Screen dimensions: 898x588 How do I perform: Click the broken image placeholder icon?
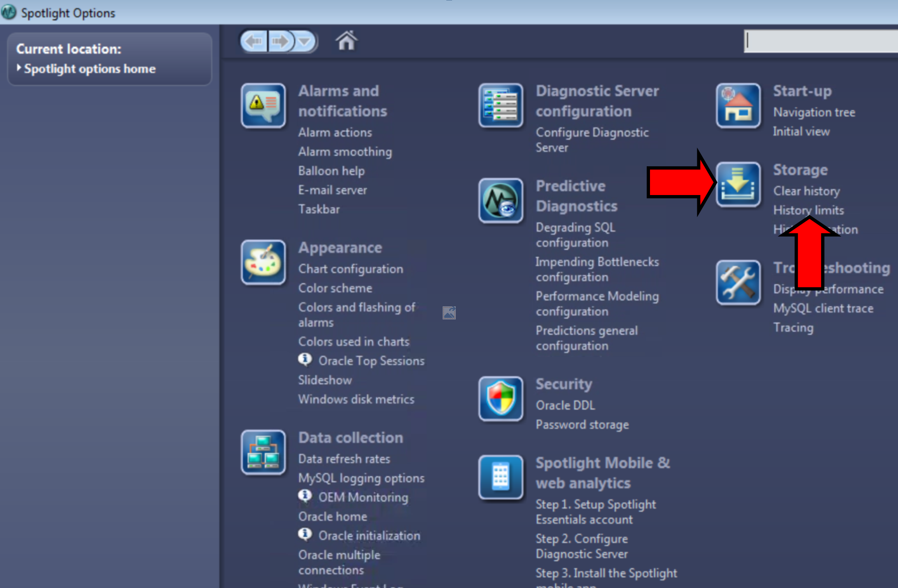coord(449,313)
